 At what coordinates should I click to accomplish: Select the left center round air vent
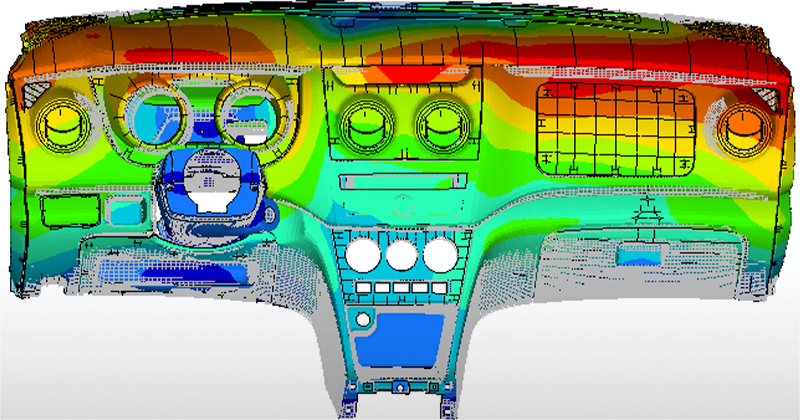[367, 124]
